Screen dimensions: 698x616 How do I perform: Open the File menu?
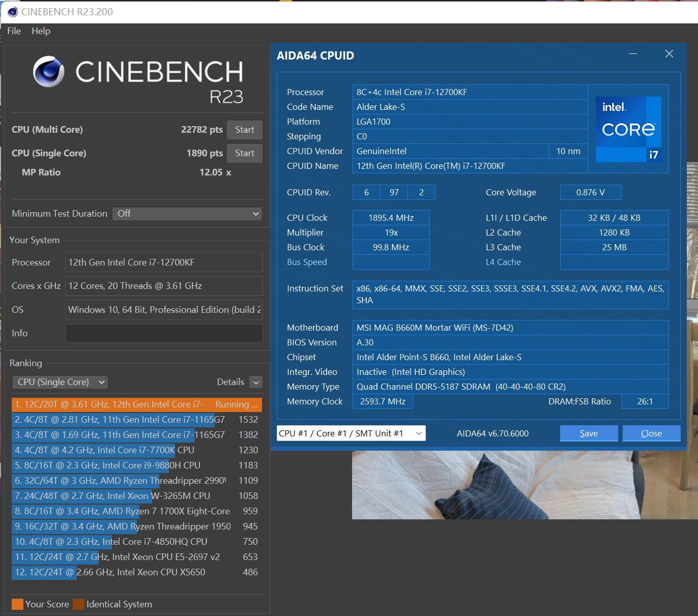pos(14,31)
